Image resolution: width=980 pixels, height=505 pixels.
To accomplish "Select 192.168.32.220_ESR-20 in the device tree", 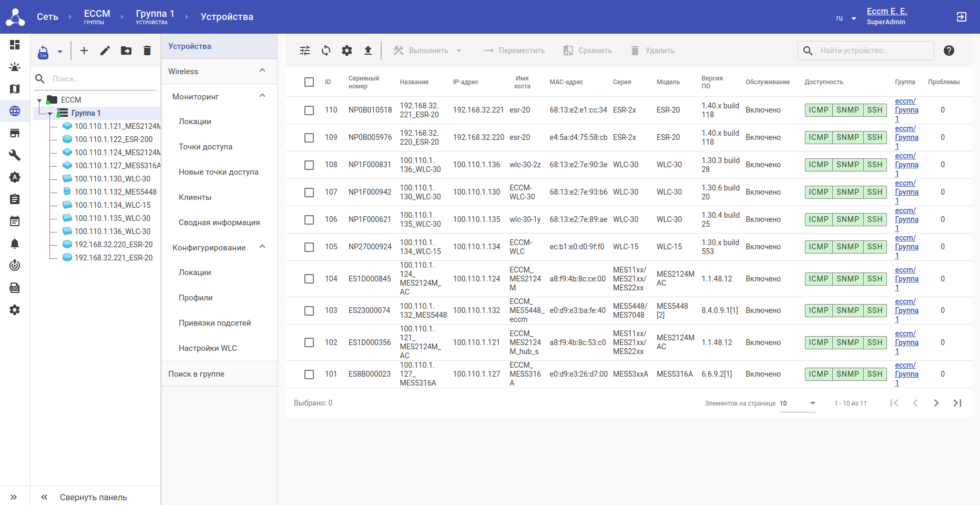I will click(x=114, y=245).
